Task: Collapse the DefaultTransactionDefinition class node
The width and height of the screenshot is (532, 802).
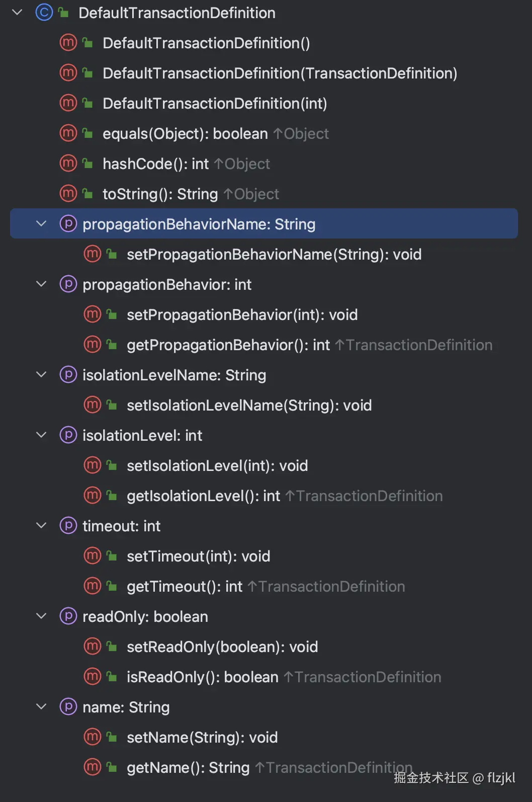Action: 17,13
